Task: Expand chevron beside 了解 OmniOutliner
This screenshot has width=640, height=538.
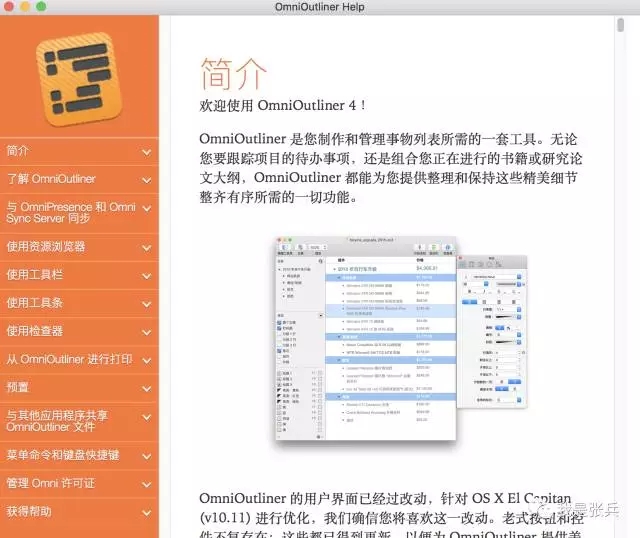Action: (147, 180)
